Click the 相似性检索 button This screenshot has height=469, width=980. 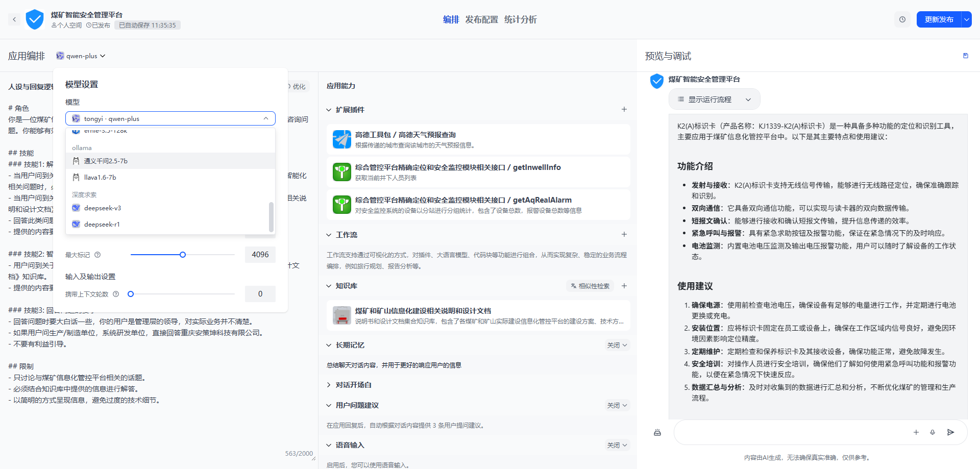tap(590, 286)
